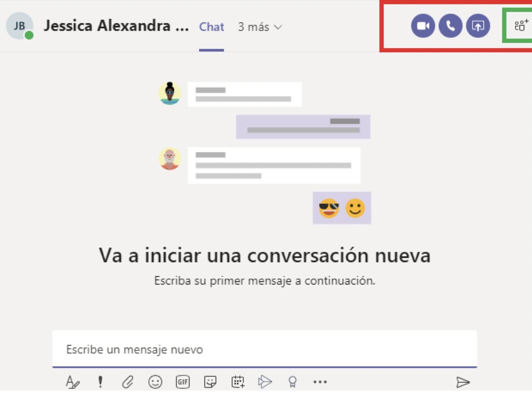
Task: Open the screen sharing button
Action: click(x=478, y=26)
